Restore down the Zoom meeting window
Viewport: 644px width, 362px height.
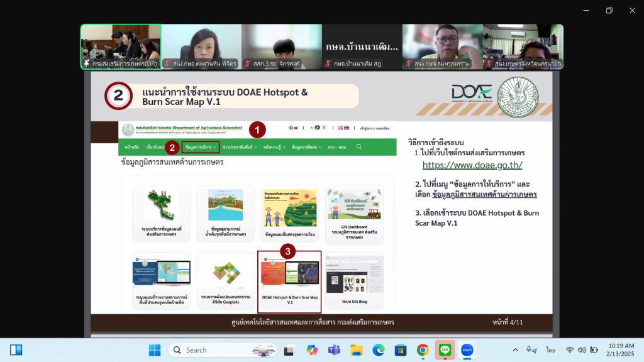click(609, 10)
